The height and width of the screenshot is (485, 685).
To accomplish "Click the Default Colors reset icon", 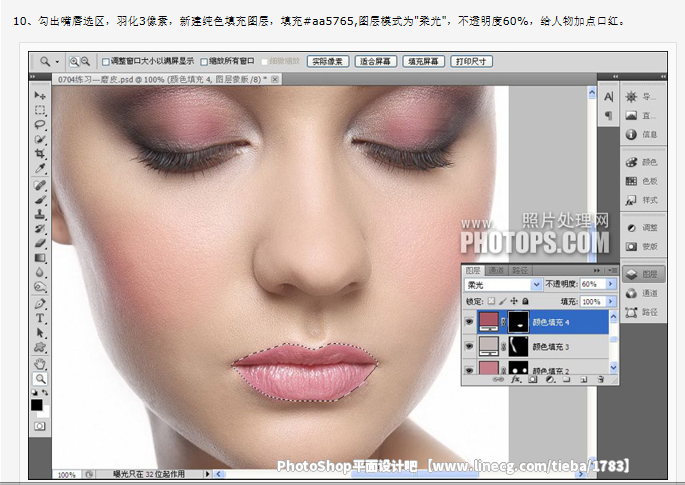I will (x=35, y=392).
